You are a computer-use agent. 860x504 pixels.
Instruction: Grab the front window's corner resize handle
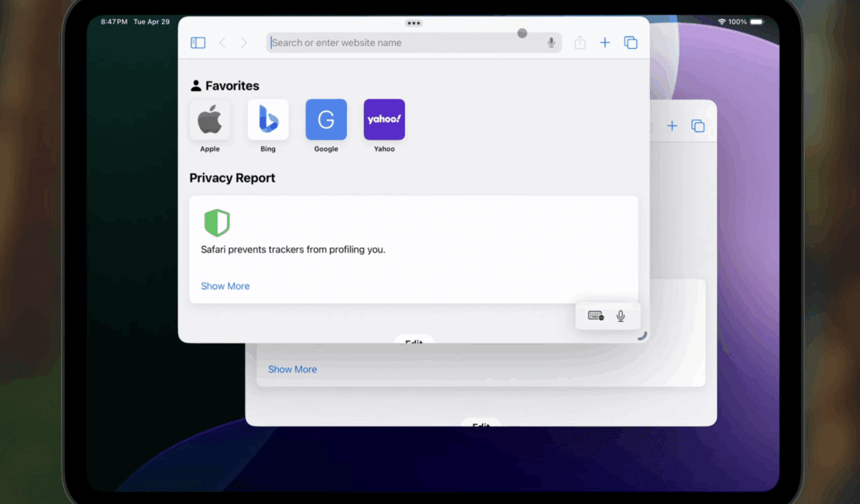(642, 336)
